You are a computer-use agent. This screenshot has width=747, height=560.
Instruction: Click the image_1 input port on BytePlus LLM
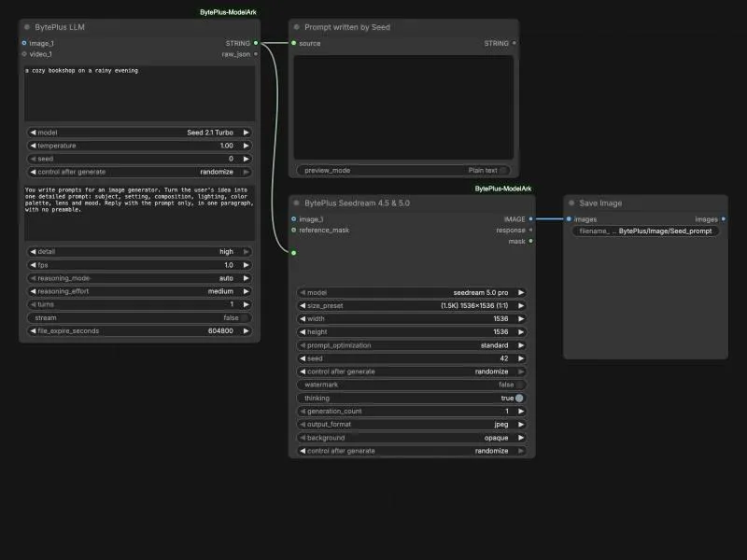(x=24, y=43)
